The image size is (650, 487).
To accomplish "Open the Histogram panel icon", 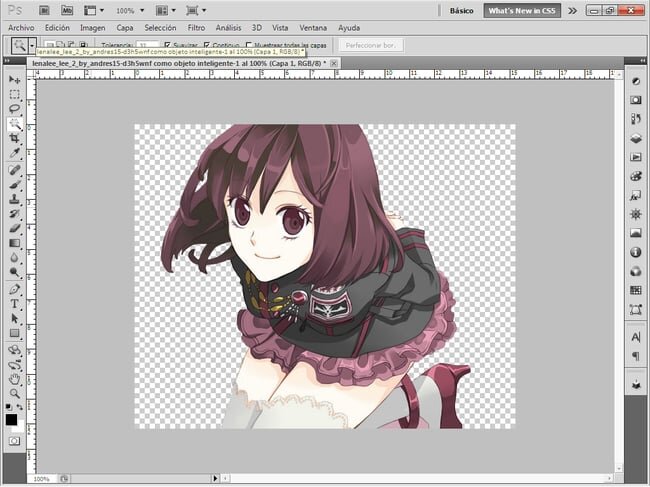I will click(636, 233).
